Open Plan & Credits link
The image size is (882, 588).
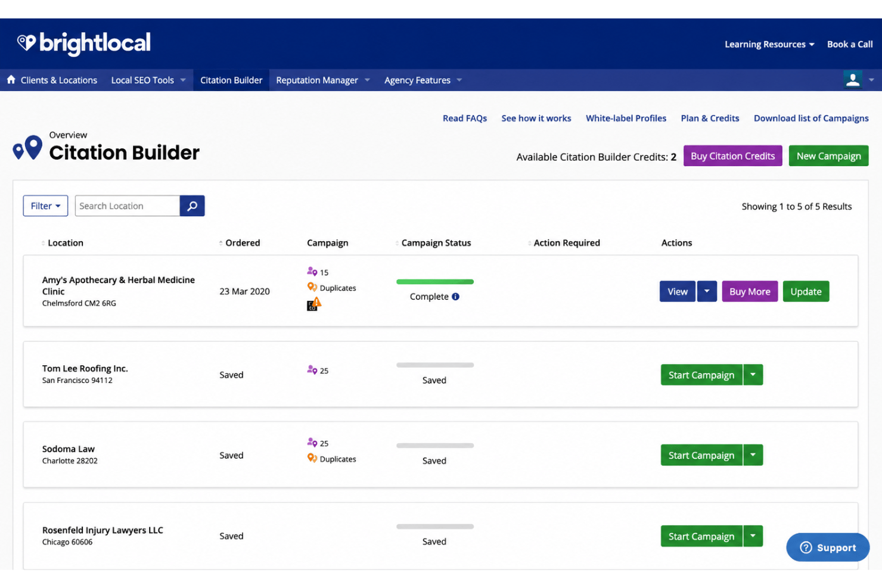click(x=710, y=118)
